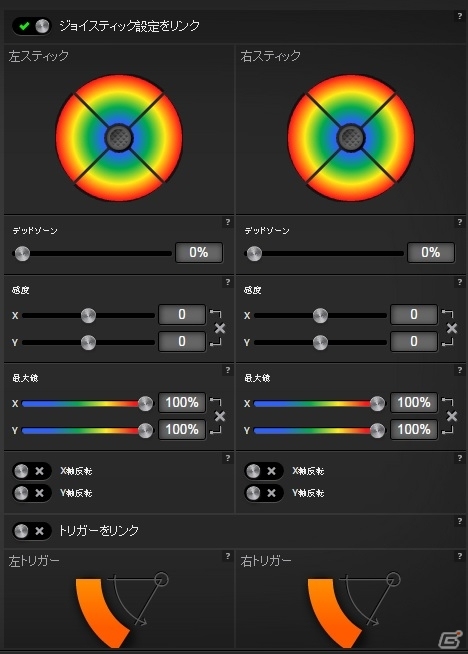This screenshot has width=468, height=654.
Task: Click left stick 感度 X/Y link icon
Action: pyautogui.click(x=219, y=328)
